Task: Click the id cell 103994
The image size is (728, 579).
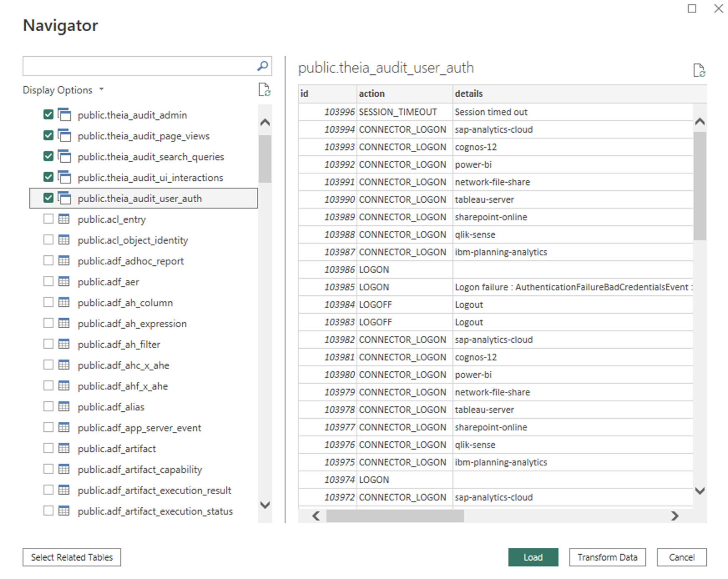Action: click(x=327, y=129)
